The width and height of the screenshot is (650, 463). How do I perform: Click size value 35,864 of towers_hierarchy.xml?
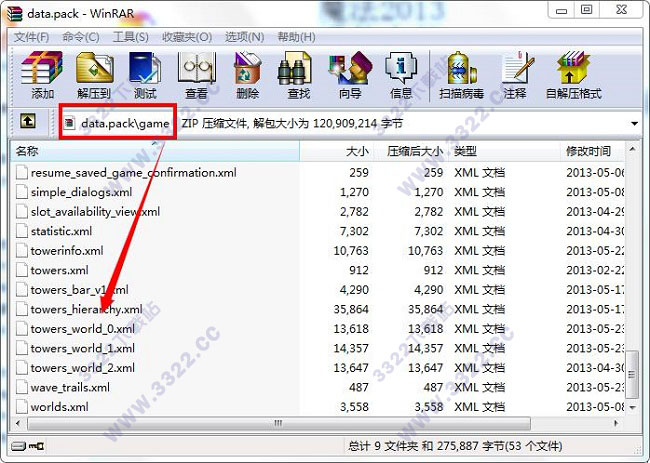point(351,309)
